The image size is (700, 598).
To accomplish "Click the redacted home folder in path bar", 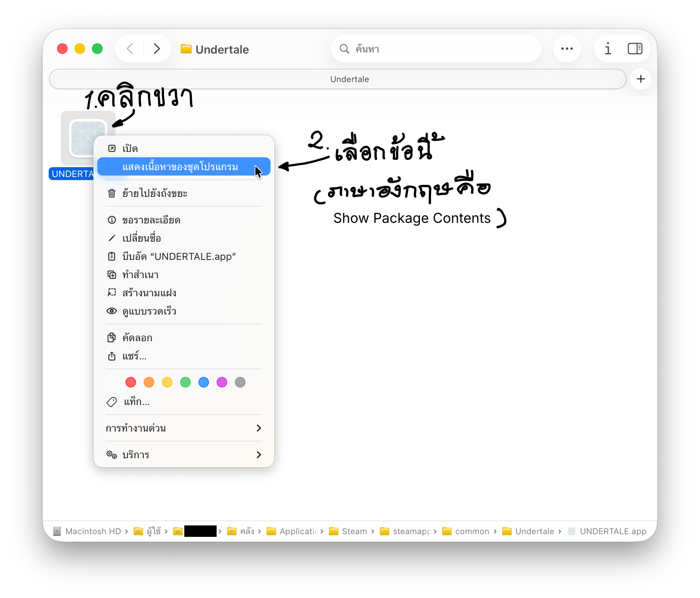I will tap(195, 531).
